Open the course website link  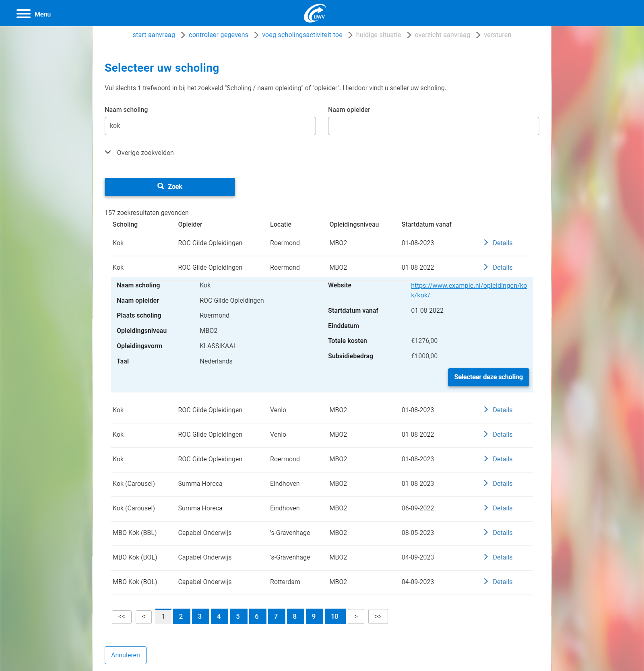[469, 286]
